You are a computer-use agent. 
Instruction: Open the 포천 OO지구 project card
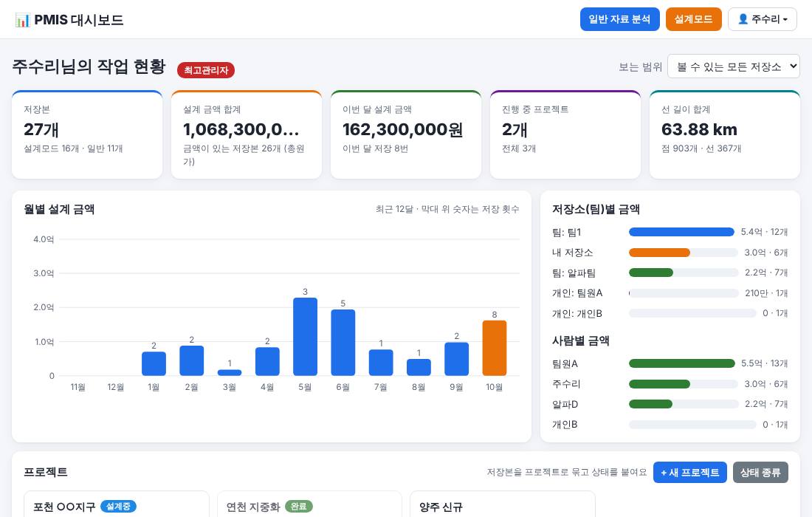point(117,504)
